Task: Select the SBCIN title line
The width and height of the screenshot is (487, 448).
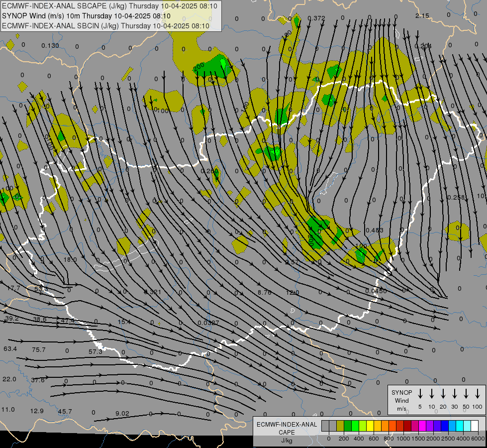Action: click(x=105, y=26)
